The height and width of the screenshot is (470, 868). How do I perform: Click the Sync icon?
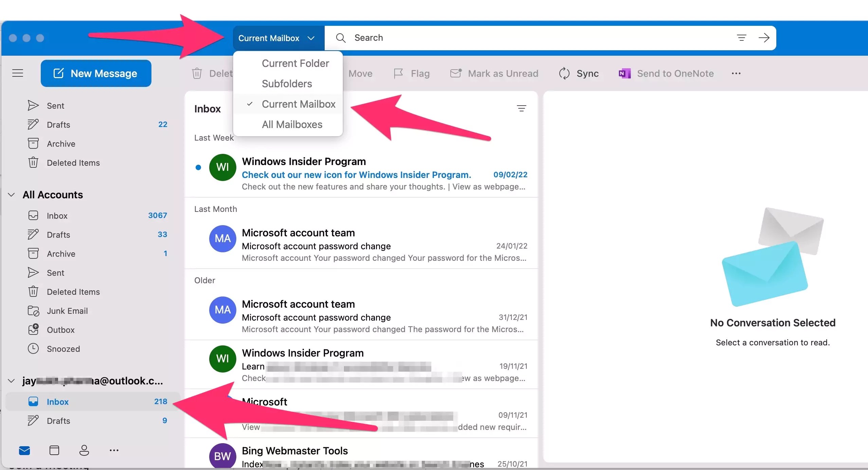point(564,73)
